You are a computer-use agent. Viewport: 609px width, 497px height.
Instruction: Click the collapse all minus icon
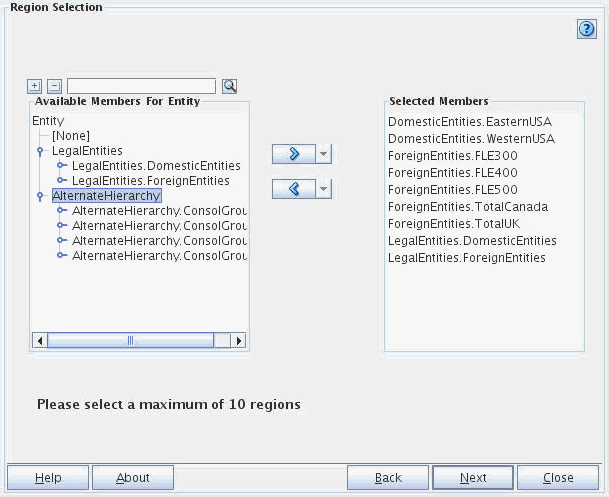click(55, 86)
